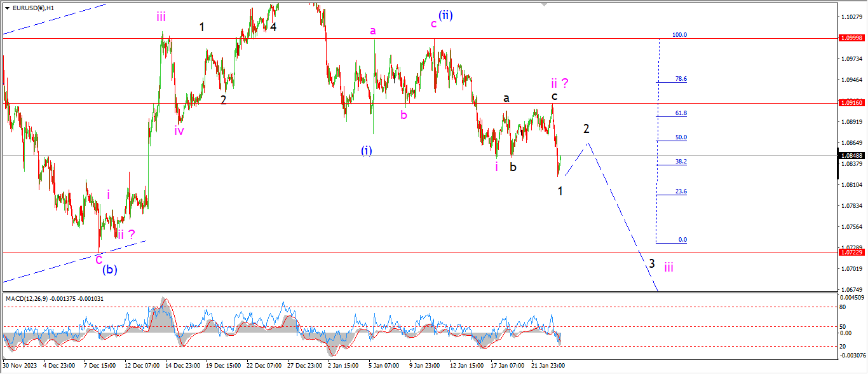Click the blue (i) wave label
Viewport: 868px width, 374px height.
click(x=367, y=151)
